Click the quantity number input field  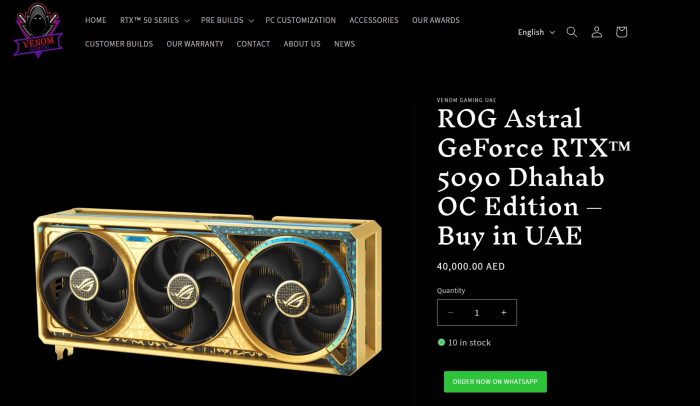coord(477,313)
